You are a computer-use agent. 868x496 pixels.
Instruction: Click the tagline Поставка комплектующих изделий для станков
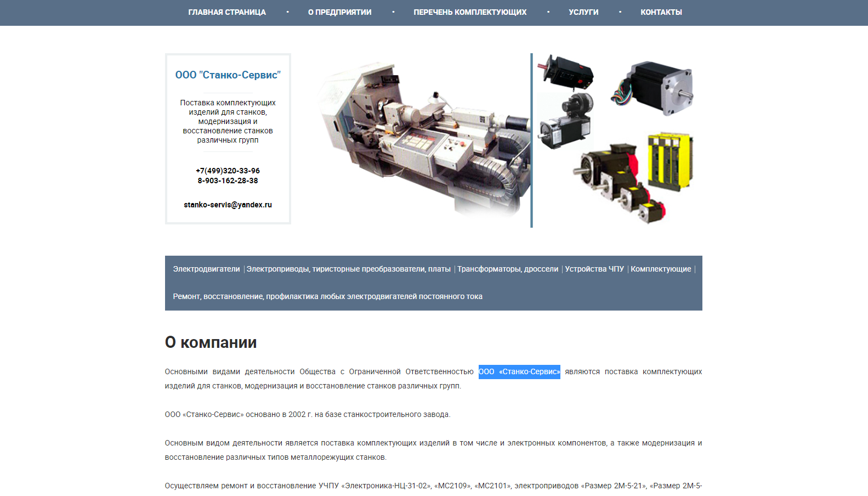point(228,121)
